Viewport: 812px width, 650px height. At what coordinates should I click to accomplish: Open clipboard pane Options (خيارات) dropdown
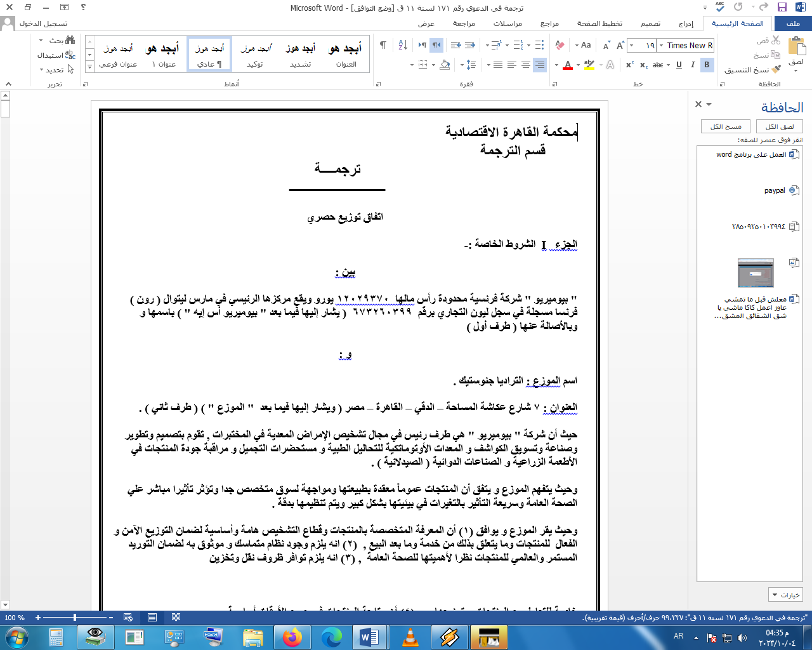(x=785, y=595)
